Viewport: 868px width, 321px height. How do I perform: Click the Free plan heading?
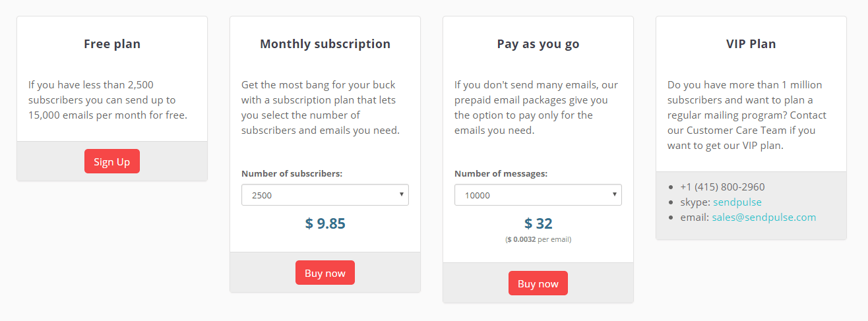tap(112, 44)
